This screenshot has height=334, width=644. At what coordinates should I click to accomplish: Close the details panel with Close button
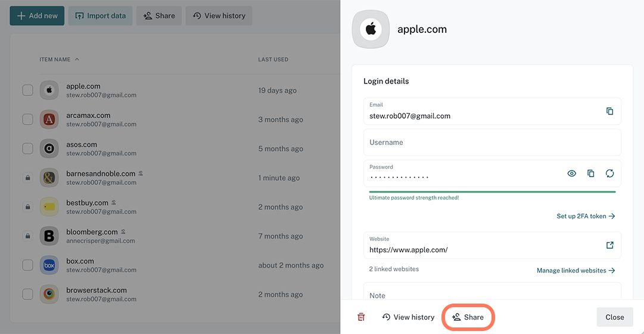[x=615, y=317]
